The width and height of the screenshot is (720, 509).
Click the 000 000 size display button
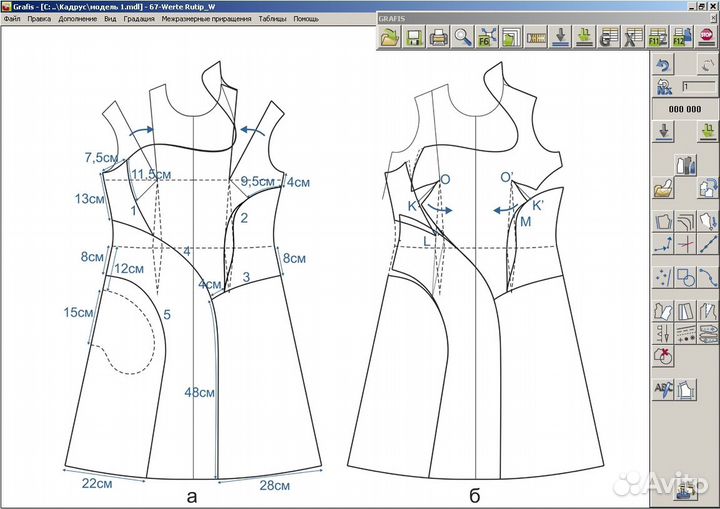685,109
